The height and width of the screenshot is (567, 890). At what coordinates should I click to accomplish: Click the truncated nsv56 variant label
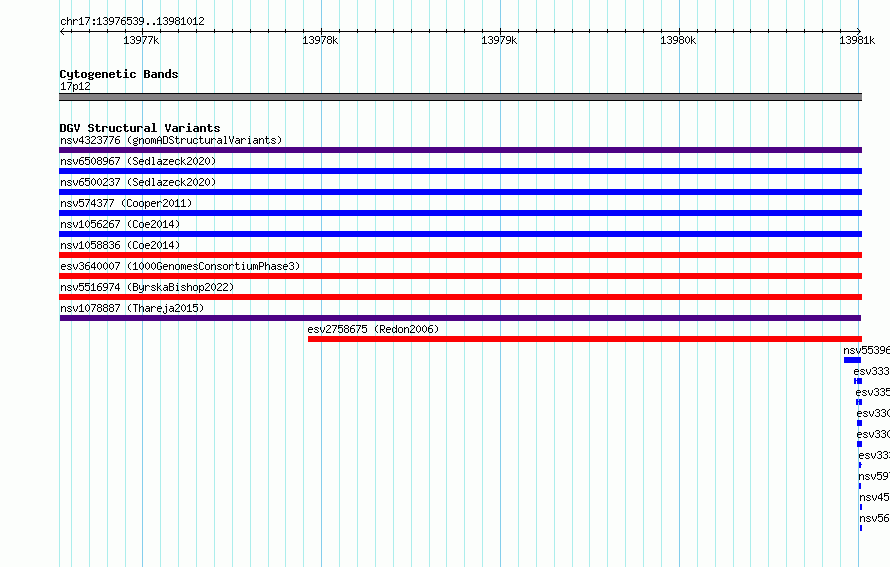pyautogui.click(x=874, y=518)
